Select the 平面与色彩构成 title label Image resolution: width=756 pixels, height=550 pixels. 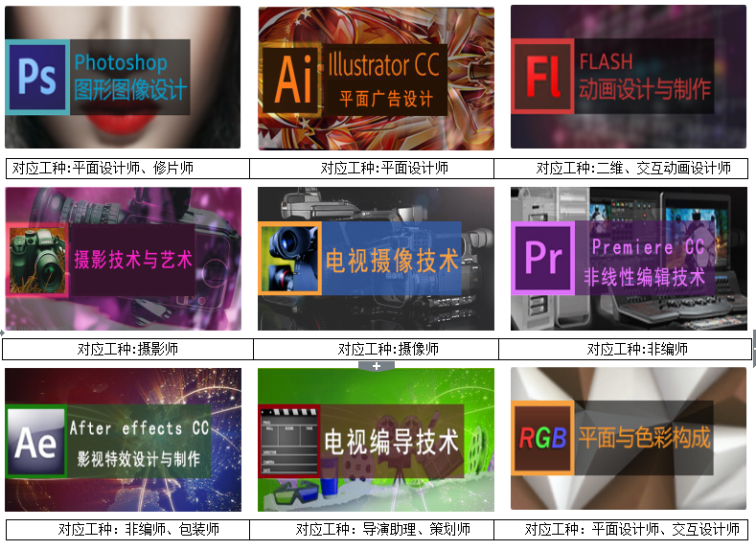(x=645, y=438)
